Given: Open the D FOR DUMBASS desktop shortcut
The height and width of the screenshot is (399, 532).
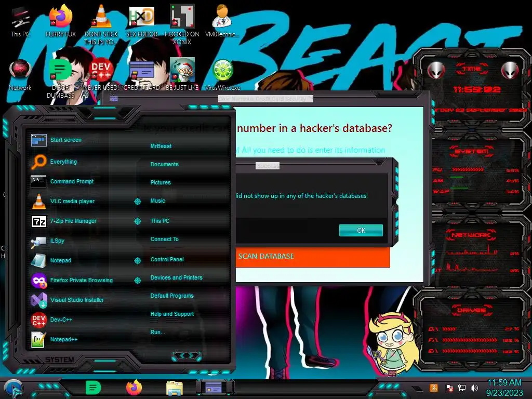Looking at the screenshot, I should tap(61, 79).
